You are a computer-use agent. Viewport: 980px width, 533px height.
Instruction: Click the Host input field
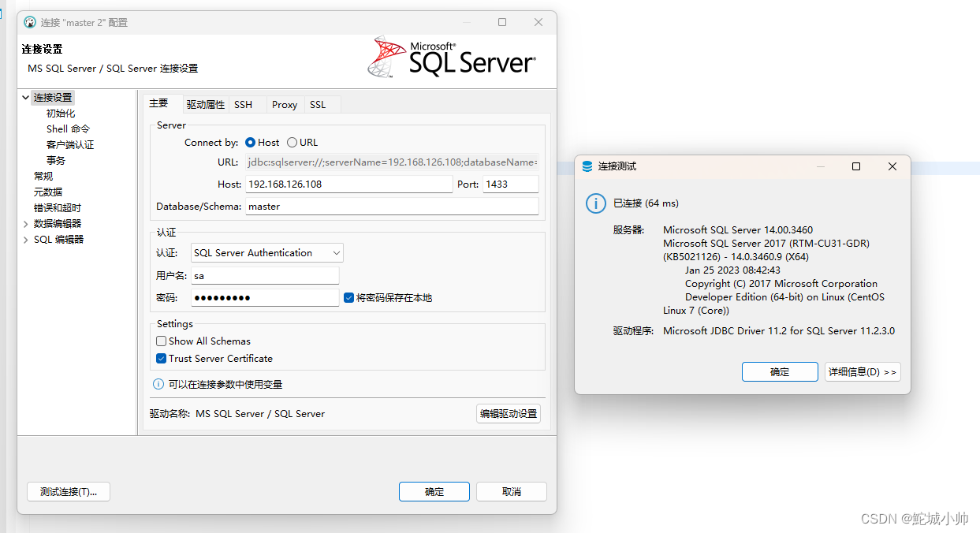(348, 184)
